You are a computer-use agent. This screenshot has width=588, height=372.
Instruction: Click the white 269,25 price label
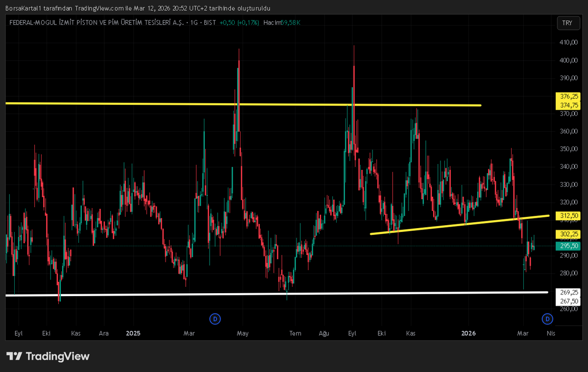pyautogui.click(x=567, y=292)
